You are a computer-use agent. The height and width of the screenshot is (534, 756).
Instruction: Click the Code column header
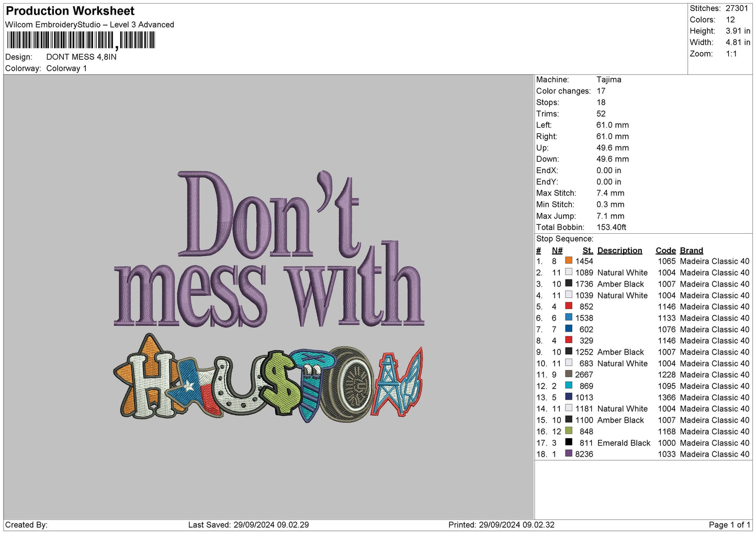tap(665, 251)
